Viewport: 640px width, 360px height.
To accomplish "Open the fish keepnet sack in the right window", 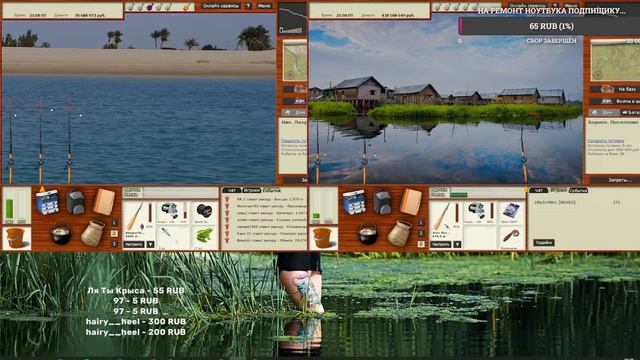I will pyautogui.click(x=399, y=233).
